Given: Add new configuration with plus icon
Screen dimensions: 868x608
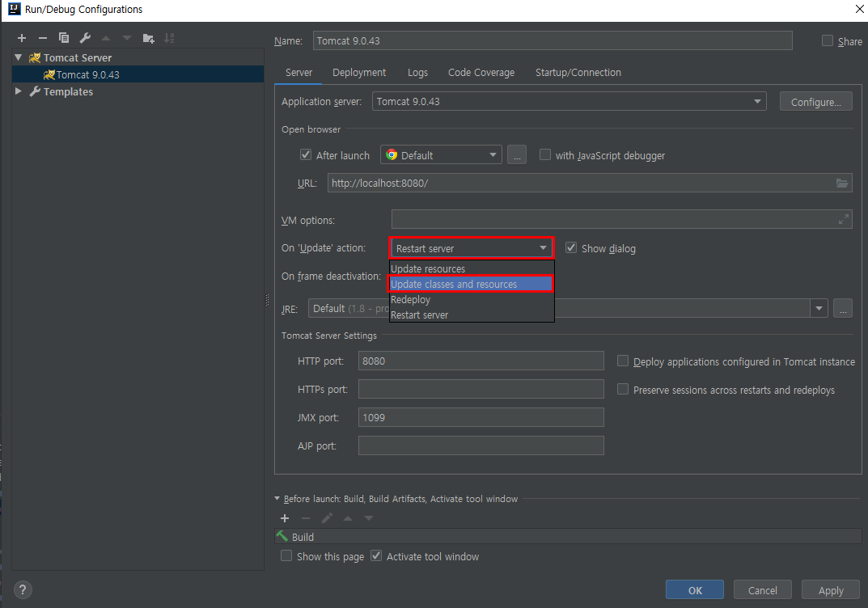Looking at the screenshot, I should (x=22, y=38).
